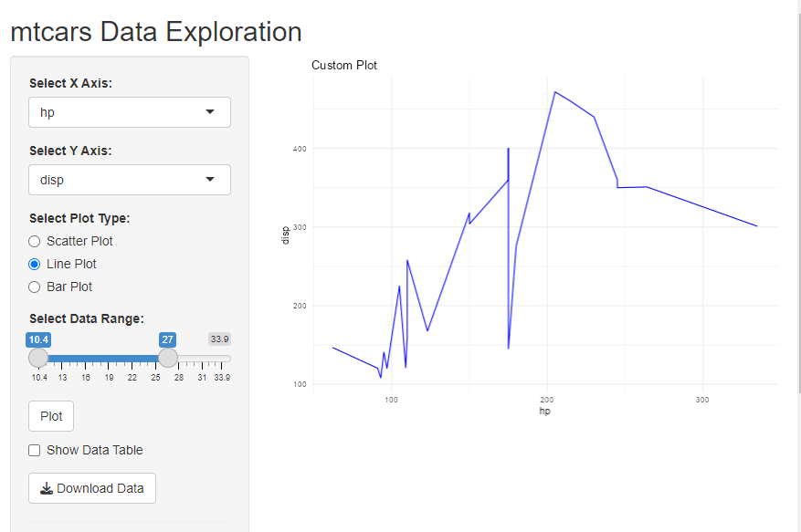Open the X Axis dropdown arrow

(x=210, y=112)
